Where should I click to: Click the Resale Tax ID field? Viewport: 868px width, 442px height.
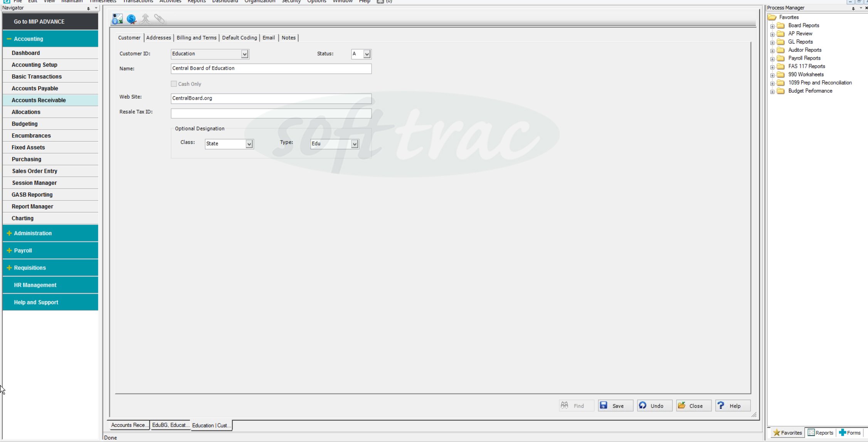[271, 113]
